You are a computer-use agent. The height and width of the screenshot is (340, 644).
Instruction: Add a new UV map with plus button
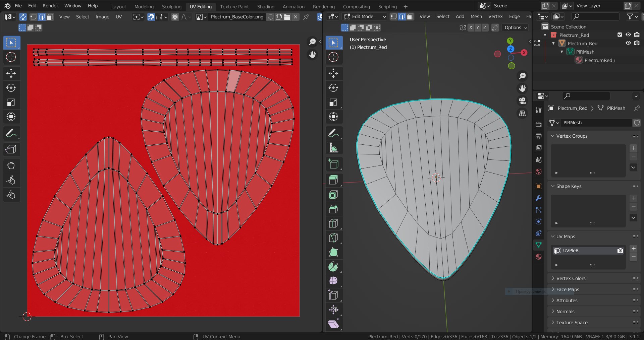pyautogui.click(x=634, y=249)
